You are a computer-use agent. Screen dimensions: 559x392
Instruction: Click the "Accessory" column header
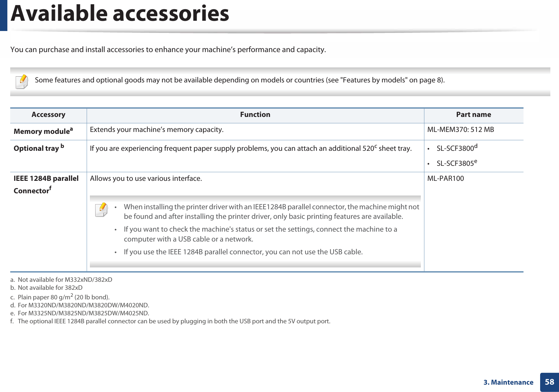(48, 115)
